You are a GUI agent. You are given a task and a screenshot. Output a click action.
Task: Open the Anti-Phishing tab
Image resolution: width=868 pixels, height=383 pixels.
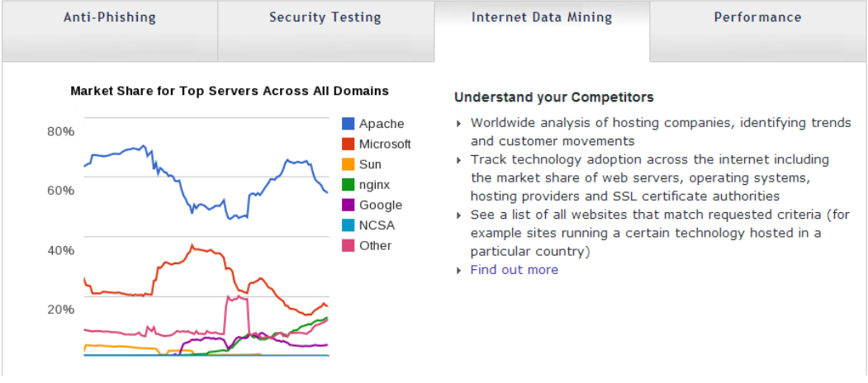[110, 31]
